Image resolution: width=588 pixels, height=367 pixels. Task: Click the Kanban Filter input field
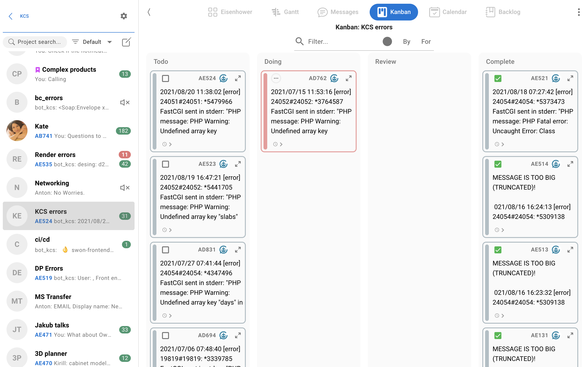[342, 41]
